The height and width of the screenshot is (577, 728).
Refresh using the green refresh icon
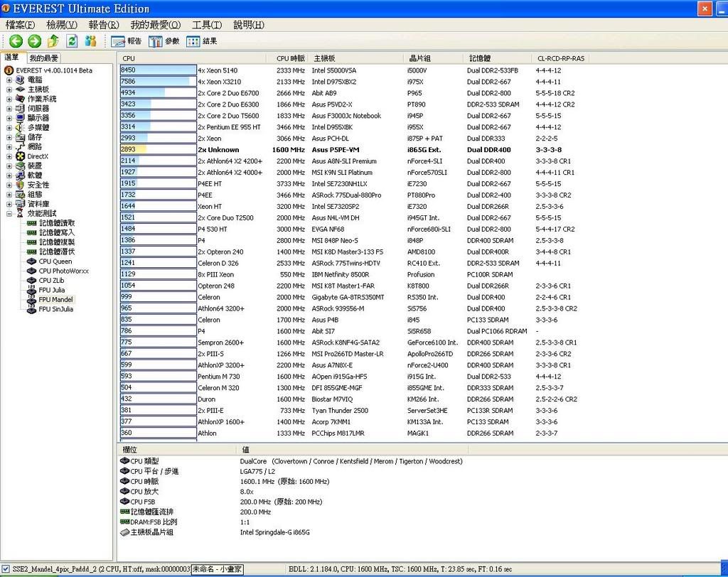point(72,41)
